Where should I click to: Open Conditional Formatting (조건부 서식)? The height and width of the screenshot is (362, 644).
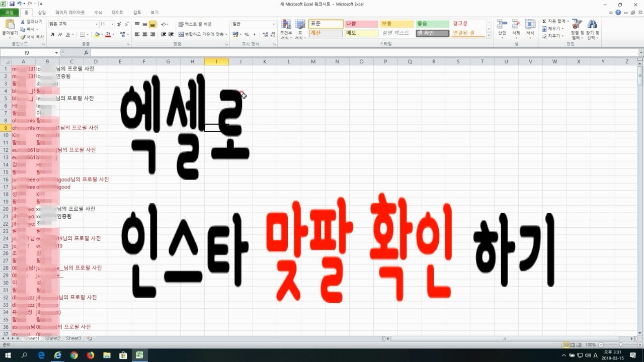click(x=286, y=30)
